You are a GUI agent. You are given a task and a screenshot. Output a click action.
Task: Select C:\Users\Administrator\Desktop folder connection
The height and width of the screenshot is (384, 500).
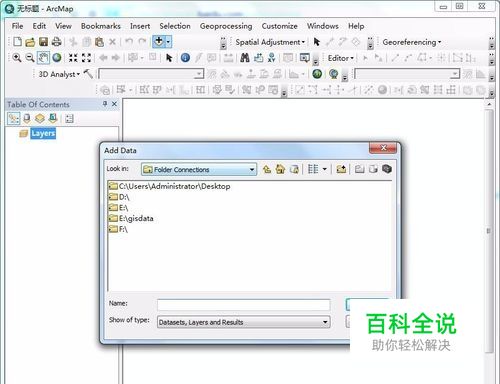[x=169, y=186]
